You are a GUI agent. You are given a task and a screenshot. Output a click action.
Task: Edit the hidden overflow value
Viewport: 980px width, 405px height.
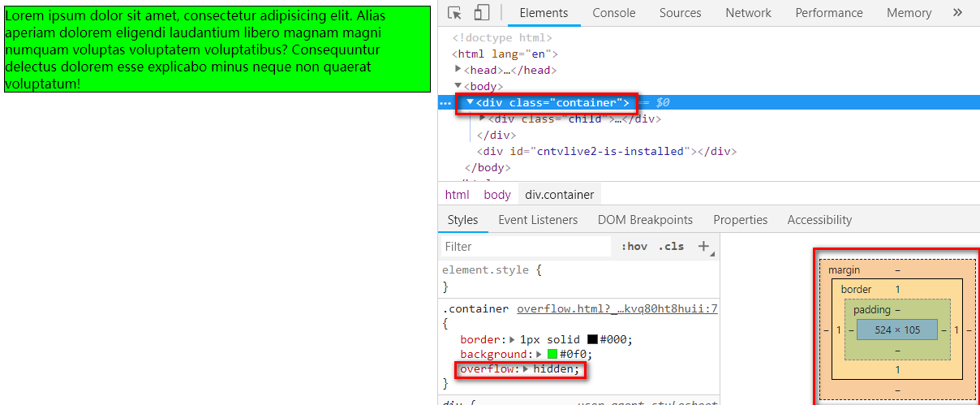(x=556, y=369)
